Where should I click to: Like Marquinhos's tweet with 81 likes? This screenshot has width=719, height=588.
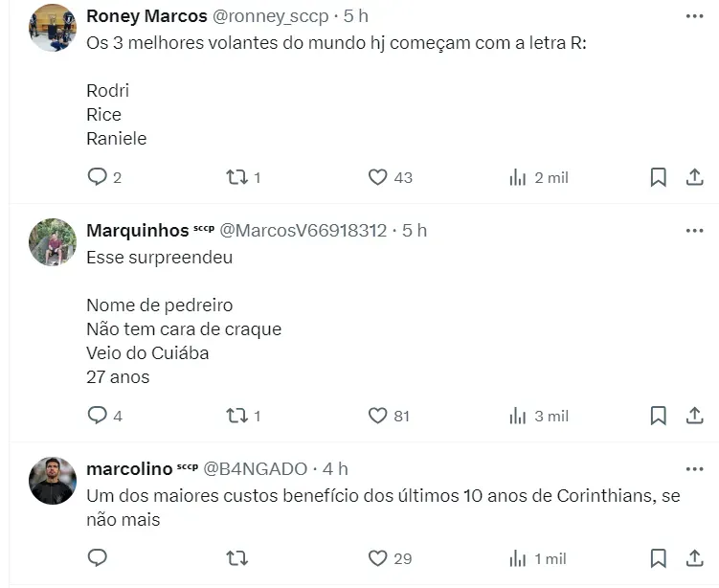(377, 416)
